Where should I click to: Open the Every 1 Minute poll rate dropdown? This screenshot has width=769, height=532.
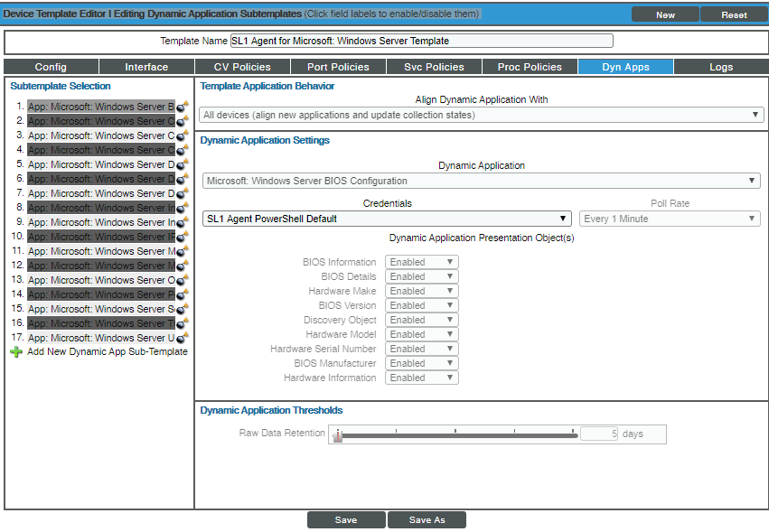click(670, 219)
